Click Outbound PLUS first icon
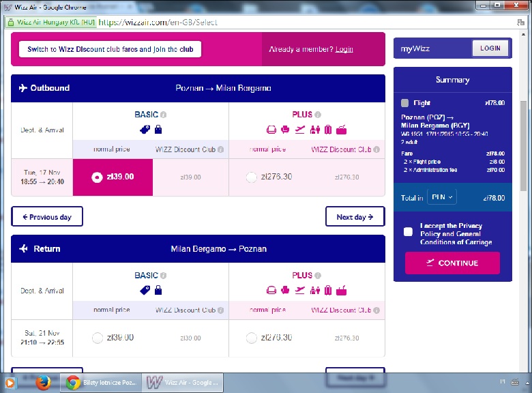Image resolution: width=532 pixels, height=393 pixels. click(x=271, y=130)
